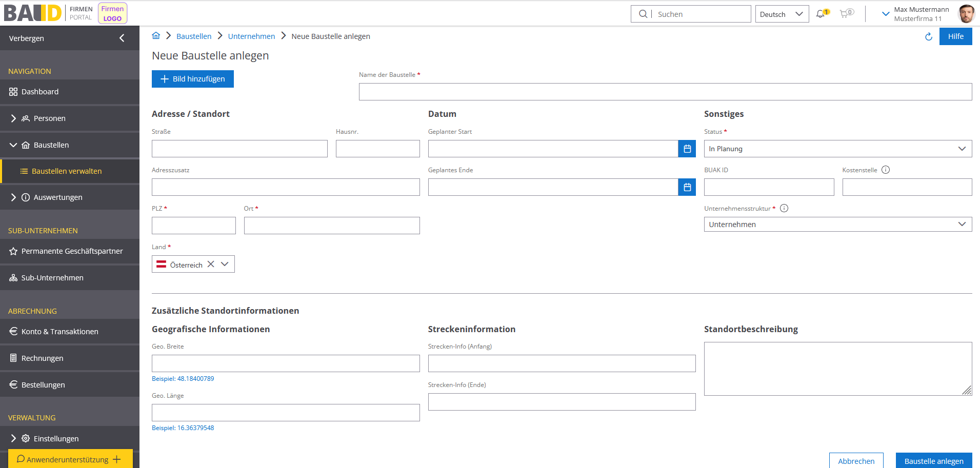Select Baustellen verwalten in the sidebar
This screenshot has height=468, width=980.
[x=67, y=171]
